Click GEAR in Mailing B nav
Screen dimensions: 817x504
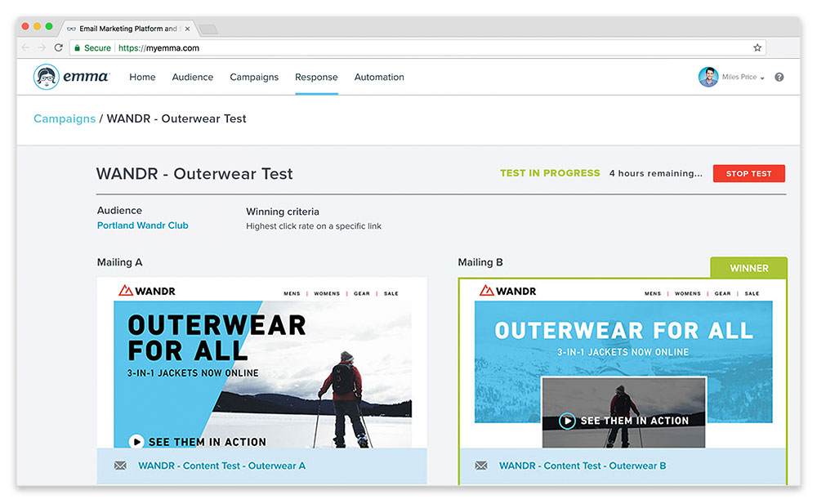pyautogui.click(x=722, y=293)
